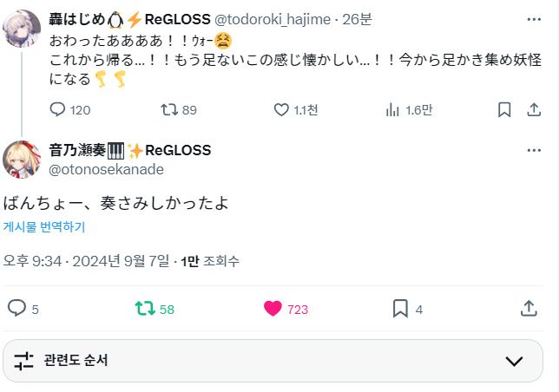Click 轟はじめ profile avatar

click(22, 29)
